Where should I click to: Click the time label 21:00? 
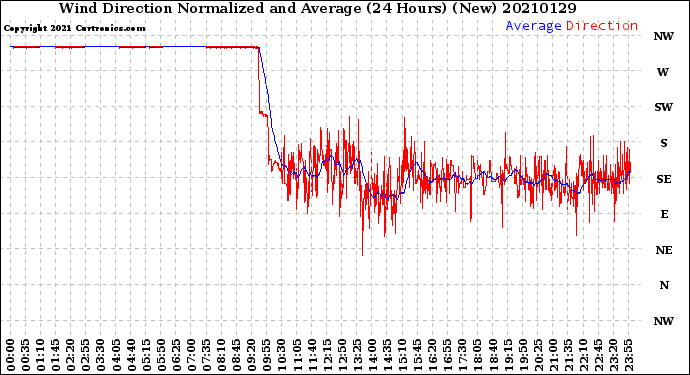tap(553, 355)
